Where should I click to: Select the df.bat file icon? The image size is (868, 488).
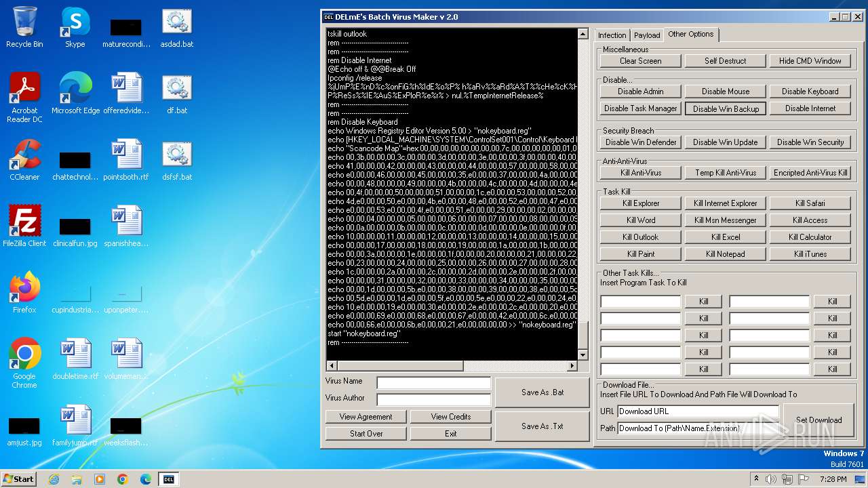point(177,94)
